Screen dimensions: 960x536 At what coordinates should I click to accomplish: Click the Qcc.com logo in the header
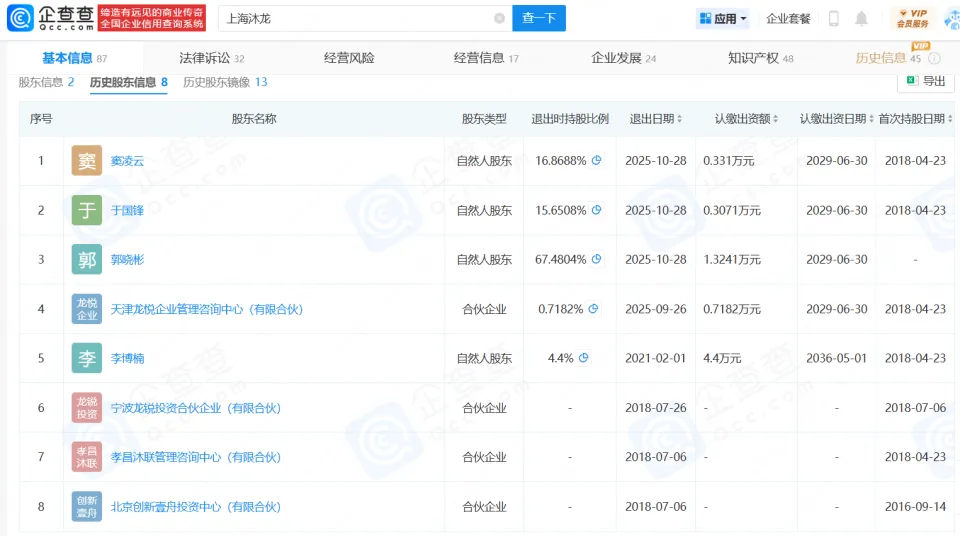click(53, 18)
